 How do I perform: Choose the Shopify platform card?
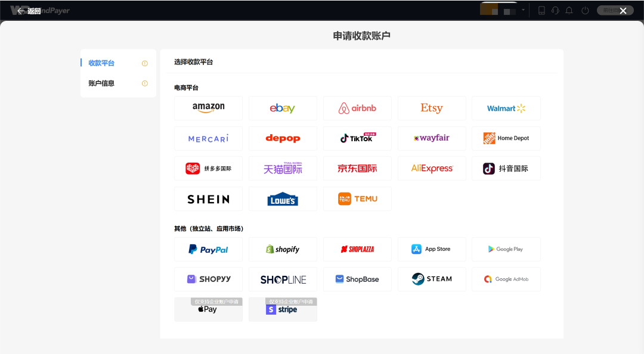[x=283, y=249]
